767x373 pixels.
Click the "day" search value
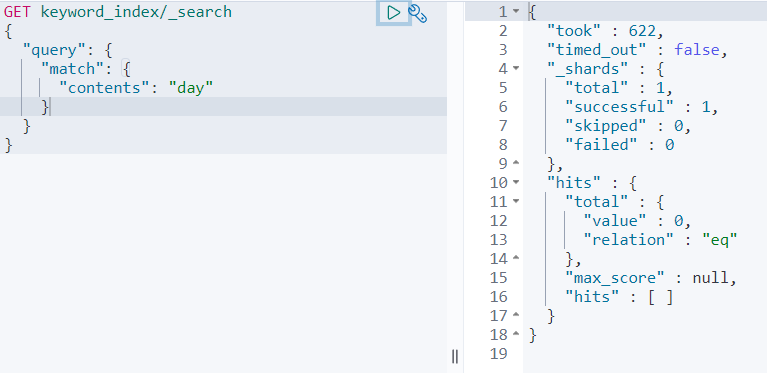[x=191, y=88]
